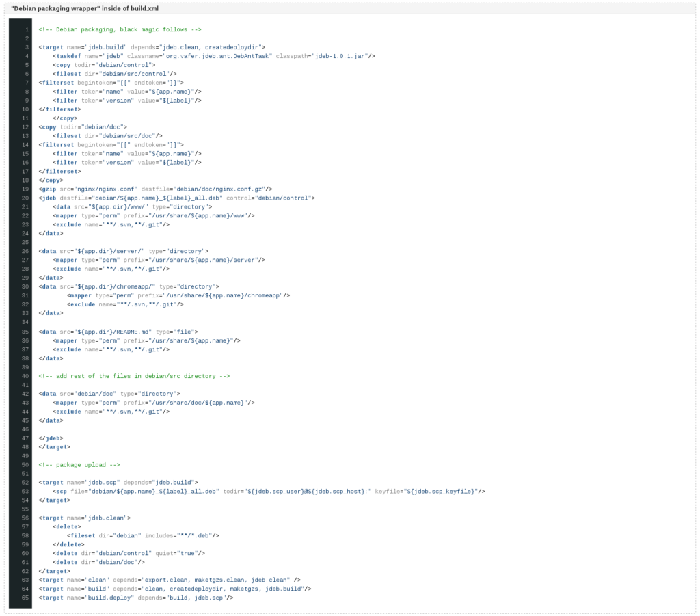Click line number 40 in the gutter
This screenshot has width=700, height=616.
click(x=25, y=376)
